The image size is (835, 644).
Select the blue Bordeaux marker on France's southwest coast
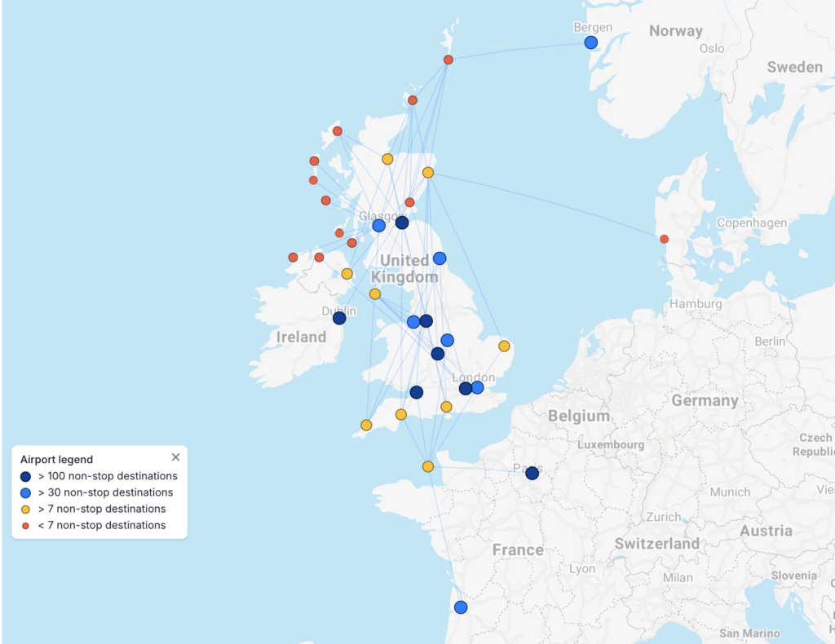(x=461, y=607)
